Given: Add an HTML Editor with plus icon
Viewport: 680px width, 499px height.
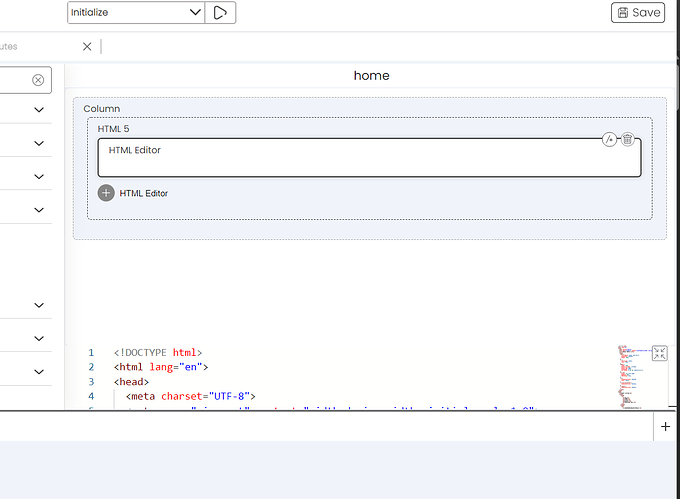Looking at the screenshot, I should point(106,193).
